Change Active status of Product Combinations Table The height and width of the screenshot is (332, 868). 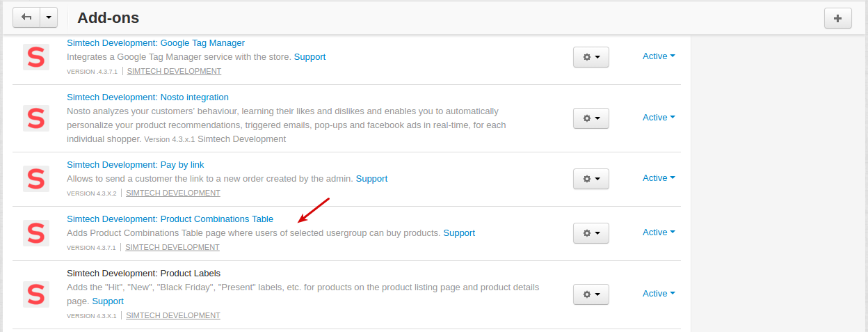pyautogui.click(x=659, y=232)
